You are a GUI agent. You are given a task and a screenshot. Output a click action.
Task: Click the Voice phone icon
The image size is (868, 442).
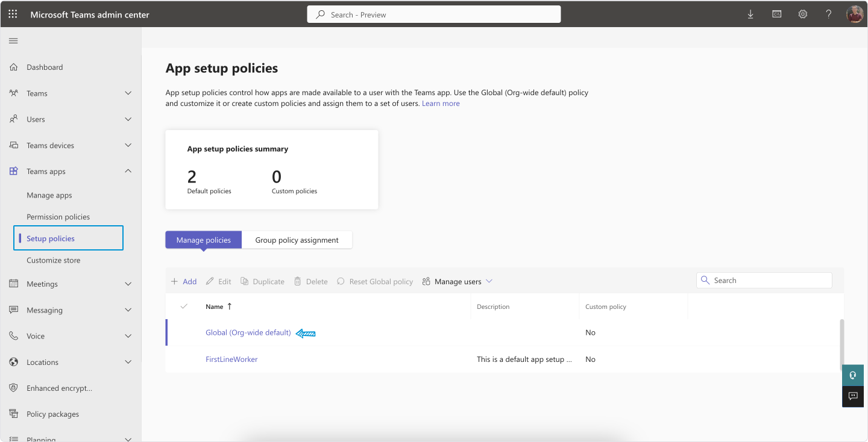coord(14,336)
